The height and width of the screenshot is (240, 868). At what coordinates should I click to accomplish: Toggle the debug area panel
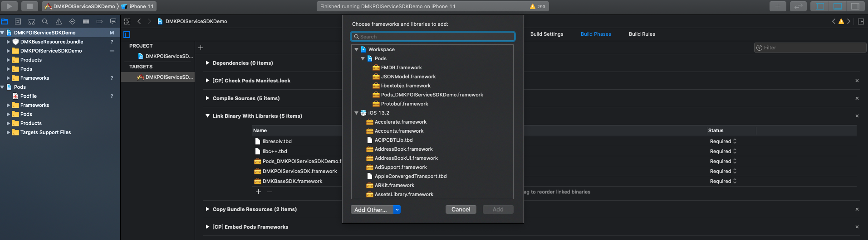click(838, 6)
